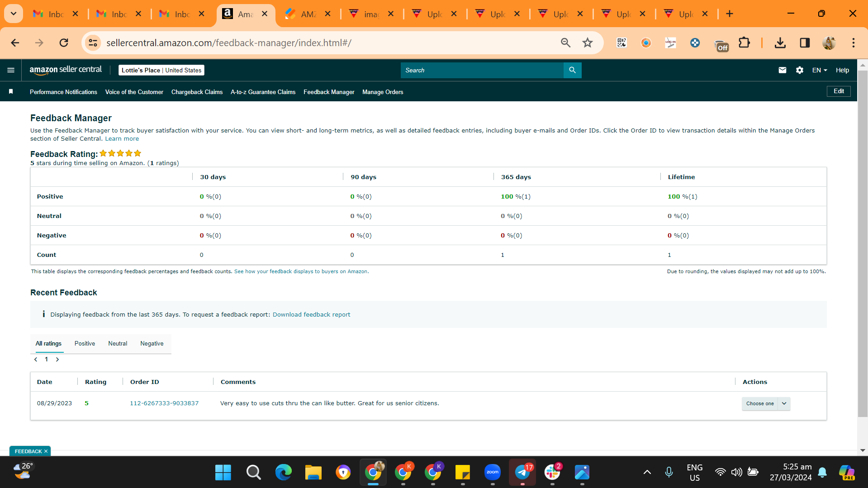Open Windows taskbar search
The height and width of the screenshot is (488, 868).
[x=253, y=473]
